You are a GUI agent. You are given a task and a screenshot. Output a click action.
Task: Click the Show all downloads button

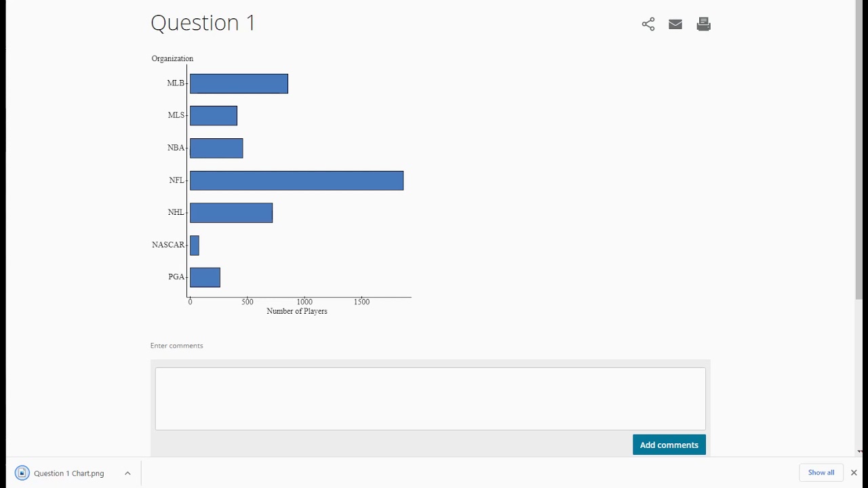[x=821, y=472]
